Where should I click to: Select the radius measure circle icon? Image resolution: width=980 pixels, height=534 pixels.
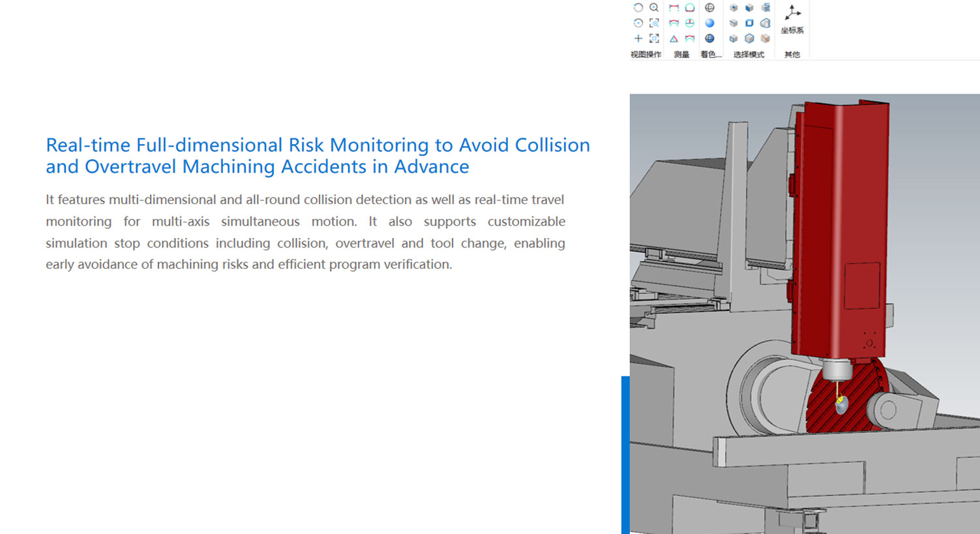coord(690,23)
